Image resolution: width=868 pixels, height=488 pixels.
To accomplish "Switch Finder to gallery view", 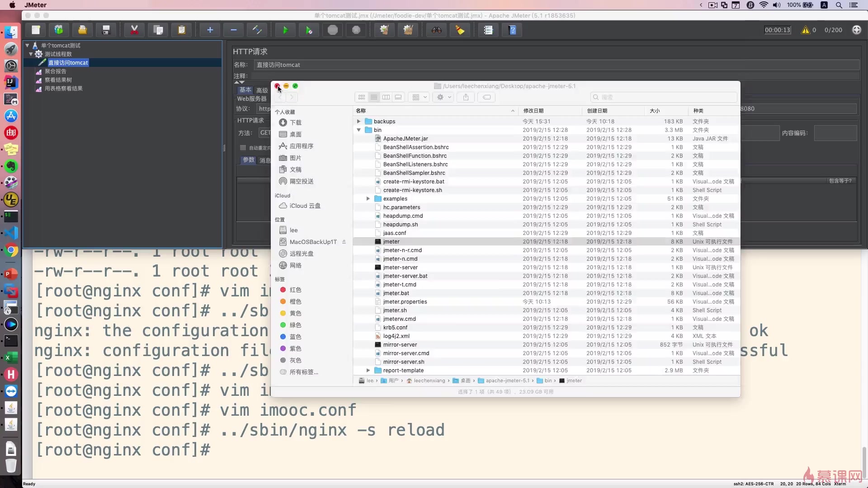I will coord(398,97).
